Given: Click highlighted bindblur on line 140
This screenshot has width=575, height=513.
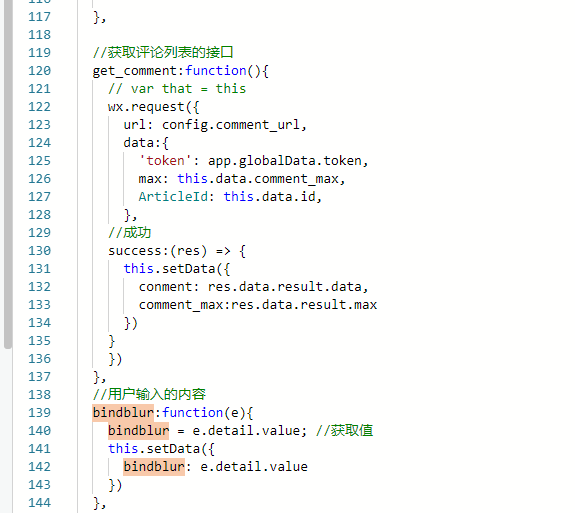Looking at the screenshot, I should pos(139,430).
